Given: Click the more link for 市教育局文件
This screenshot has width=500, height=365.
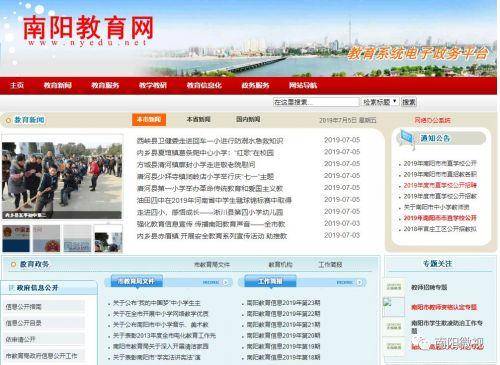Looking at the screenshot, I should click(x=211, y=283).
